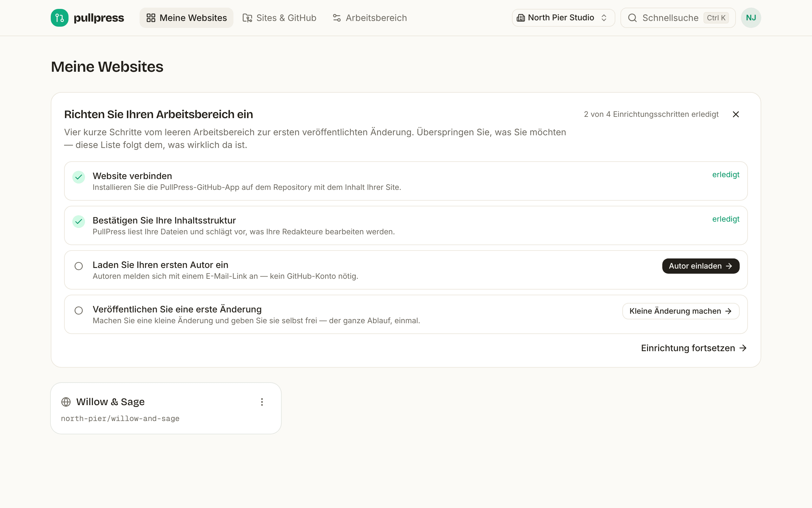Click the Meine Websites page heading
Viewport: 812px width, 508px height.
point(107,67)
